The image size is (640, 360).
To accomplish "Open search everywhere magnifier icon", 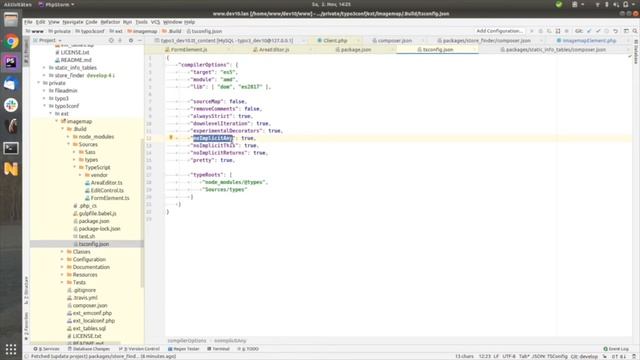I will coord(635,31).
